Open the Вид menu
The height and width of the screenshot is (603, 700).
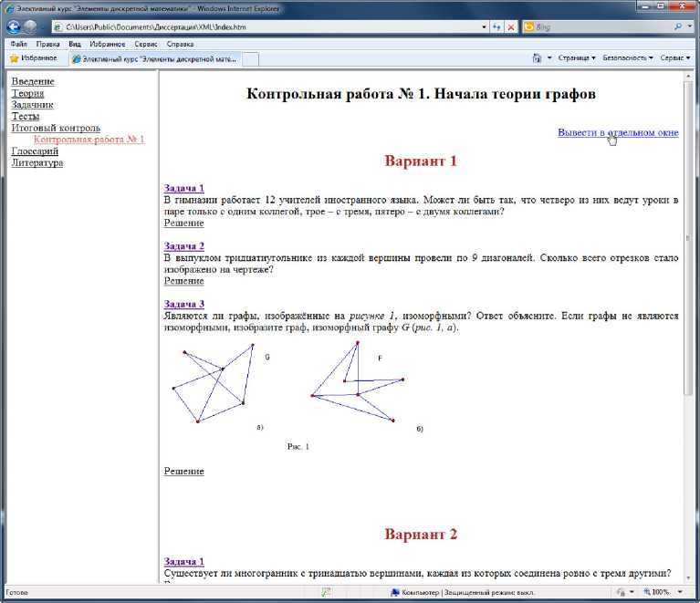click(x=75, y=44)
